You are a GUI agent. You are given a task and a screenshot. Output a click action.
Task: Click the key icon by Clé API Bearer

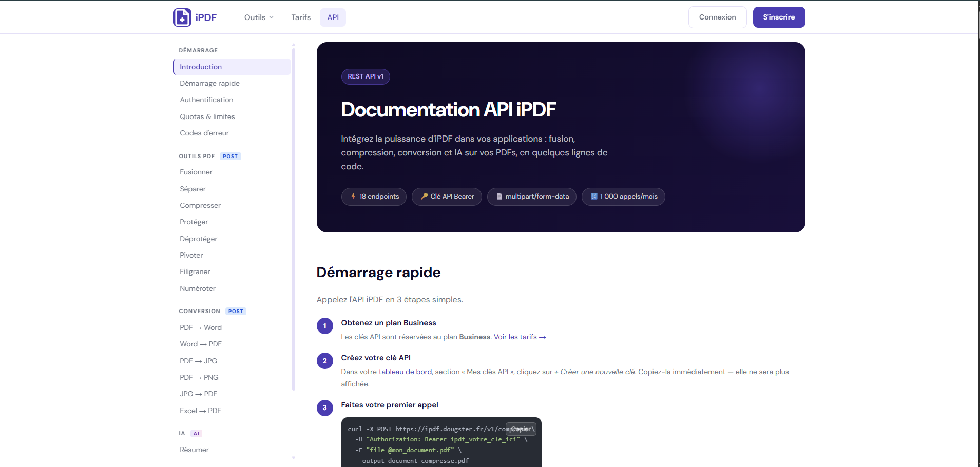pyautogui.click(x=424, y=197)
